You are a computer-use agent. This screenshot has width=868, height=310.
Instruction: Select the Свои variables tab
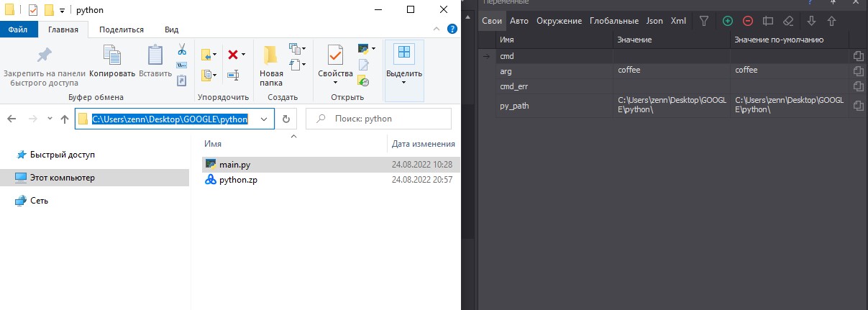[492, 21]
